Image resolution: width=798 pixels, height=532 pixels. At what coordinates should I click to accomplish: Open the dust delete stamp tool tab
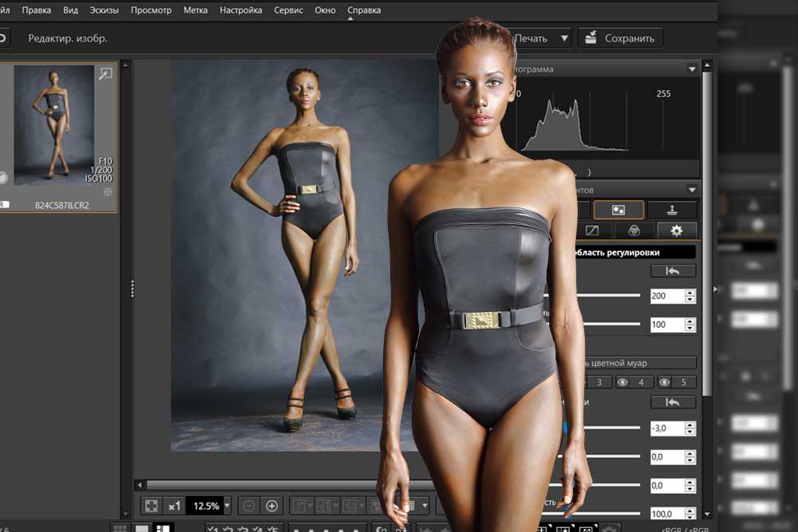click(672, 210)
